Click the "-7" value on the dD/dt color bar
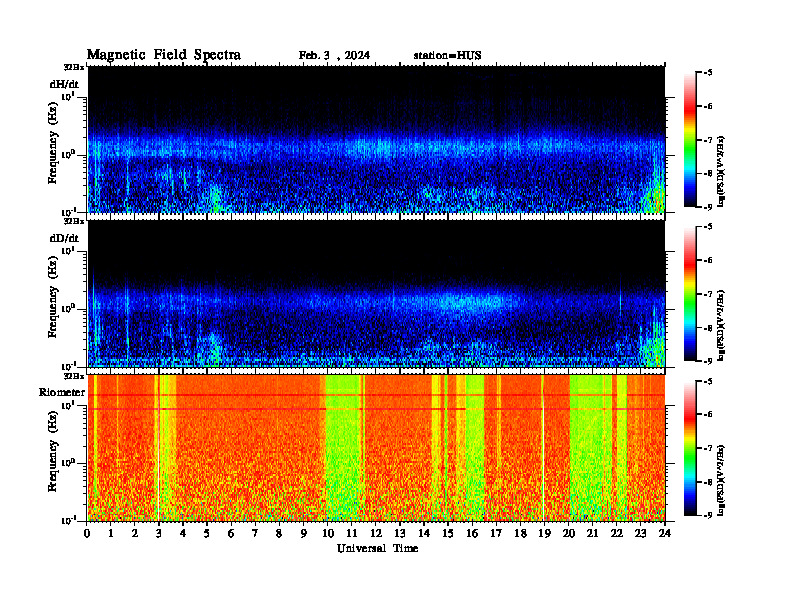This screenshot has width=792, height=612. (708, 294)
